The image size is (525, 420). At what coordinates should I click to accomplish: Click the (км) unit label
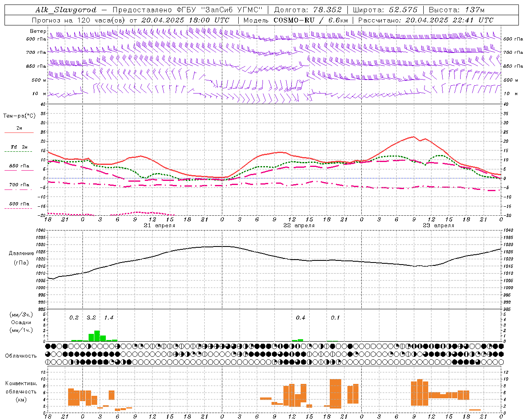[21, 399]
